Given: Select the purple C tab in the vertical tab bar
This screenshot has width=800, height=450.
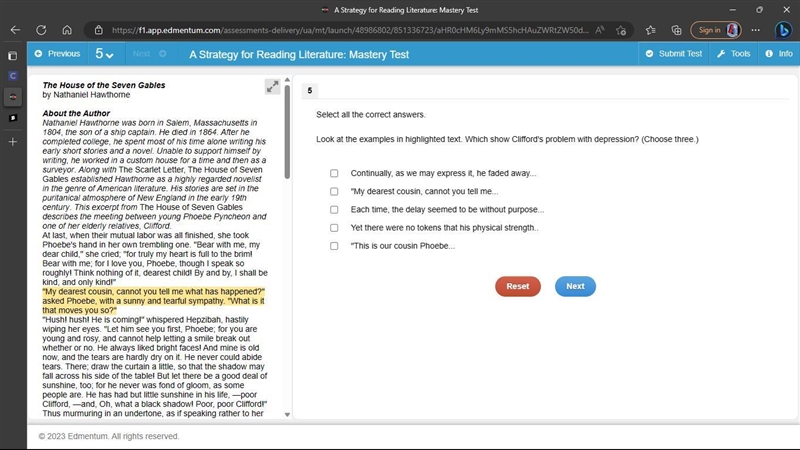Looking at the screenshot, I should (13, 76).
